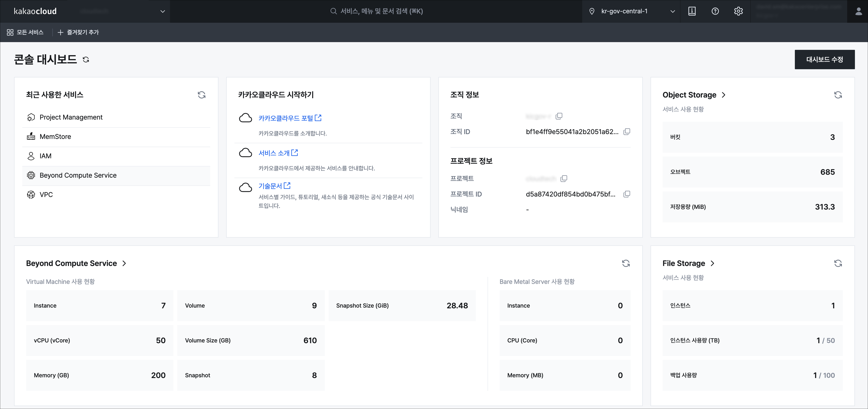Click the 인스턴스 사용량 (TB) tile
The image size is (868, 409).
coord(752,340)
